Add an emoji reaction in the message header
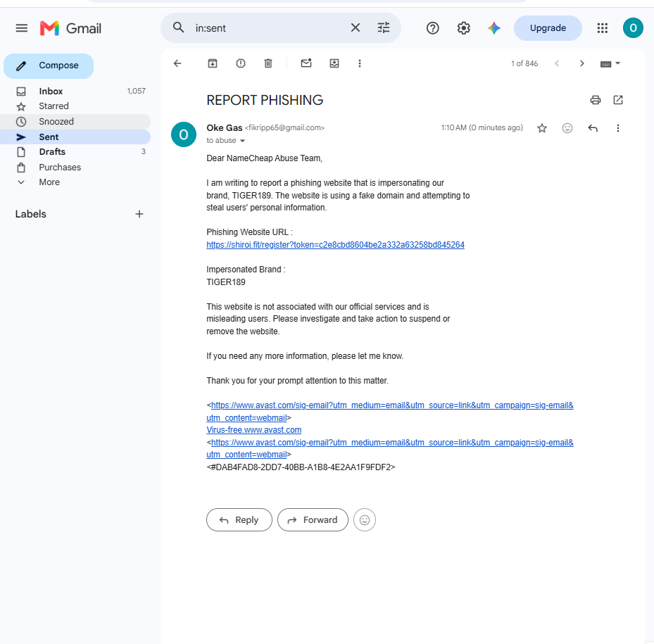 [567, 128]
